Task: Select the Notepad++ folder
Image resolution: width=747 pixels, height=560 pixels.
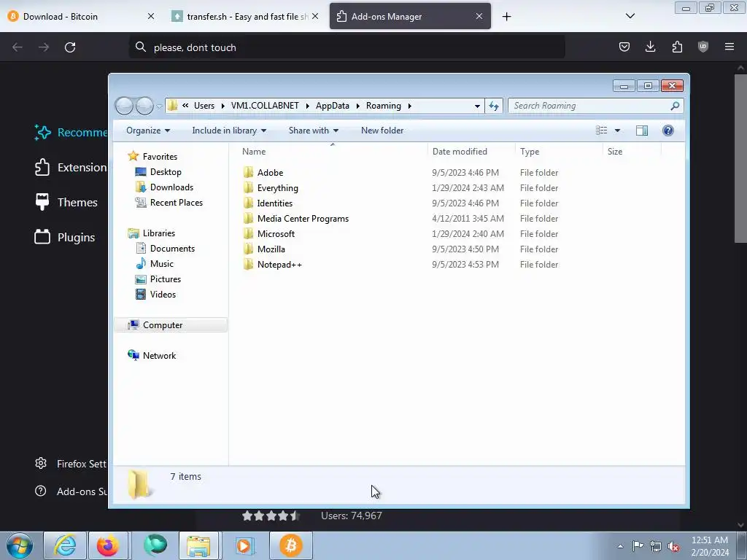Action: [279, 264]
